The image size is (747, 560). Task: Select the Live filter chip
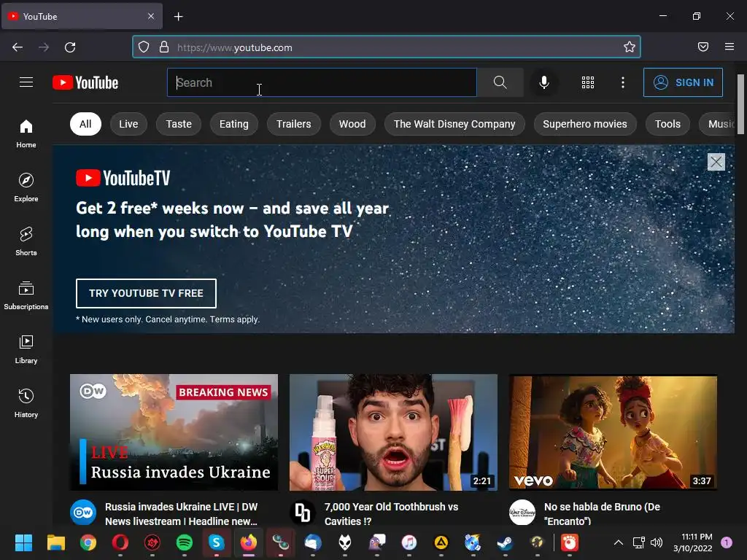(x=128, y=124)
